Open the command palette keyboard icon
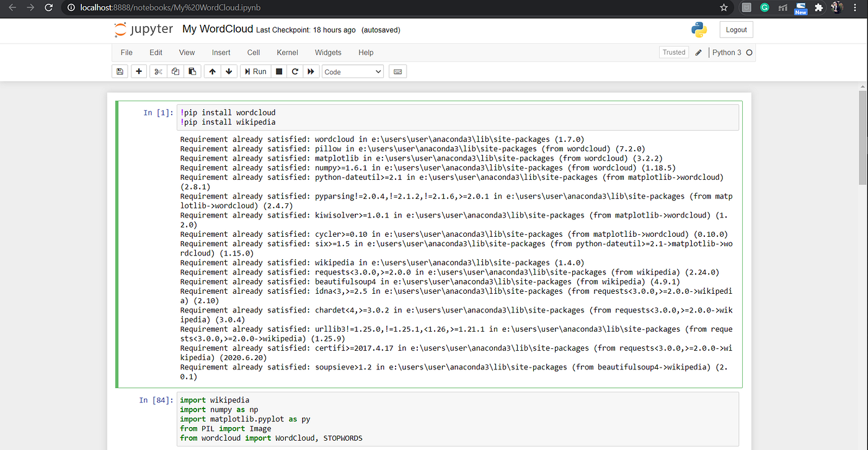The image size is (868, 450). coord(397,71)
